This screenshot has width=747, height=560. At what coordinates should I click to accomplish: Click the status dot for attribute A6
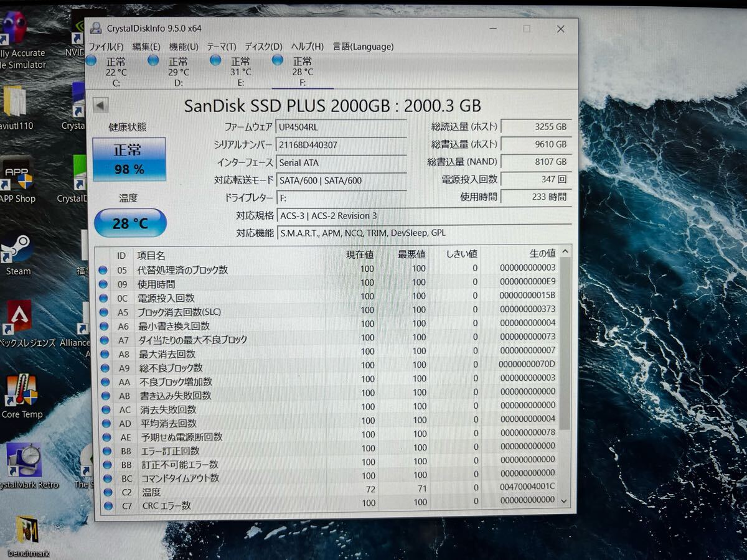pyautogui.click(x=105, y=326)
